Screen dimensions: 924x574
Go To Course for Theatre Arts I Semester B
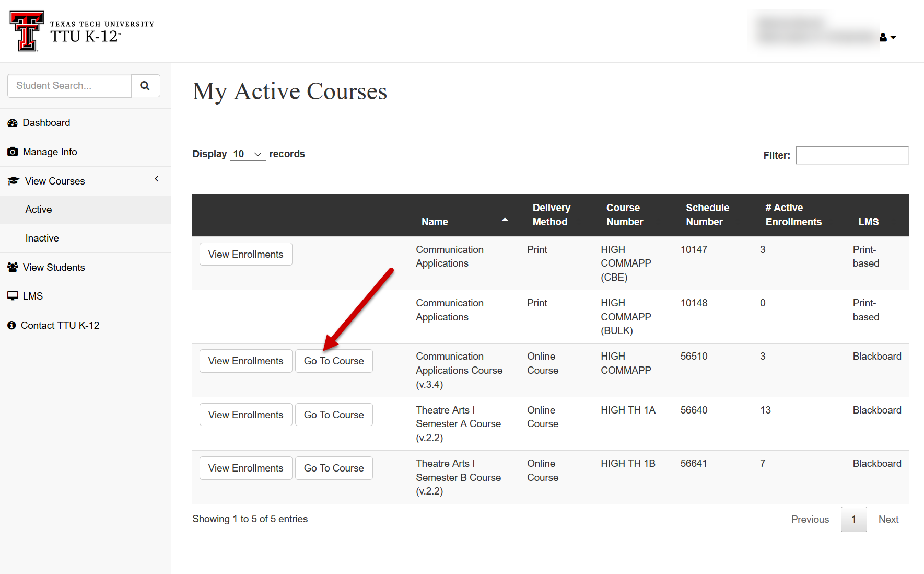click(334, 468)
